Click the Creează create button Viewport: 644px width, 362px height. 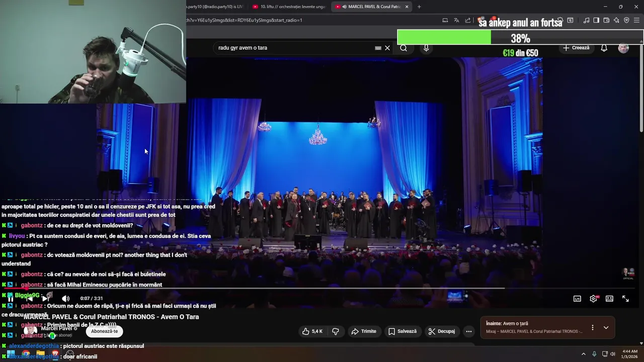[576, 48]
